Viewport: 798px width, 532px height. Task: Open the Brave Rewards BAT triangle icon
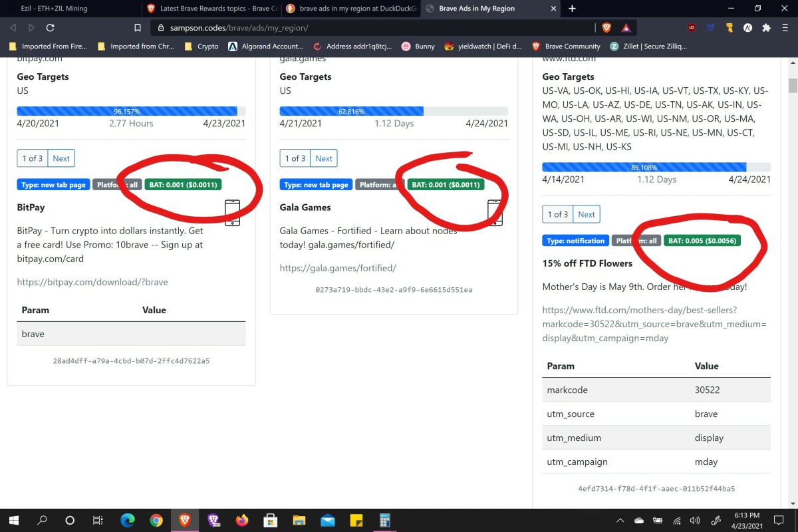point(626,28)
